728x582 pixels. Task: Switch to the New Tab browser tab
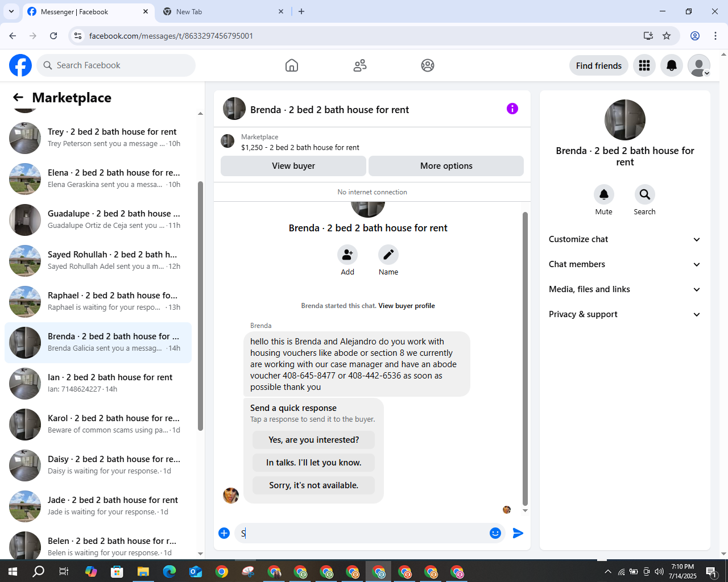[x=222, y=11]
